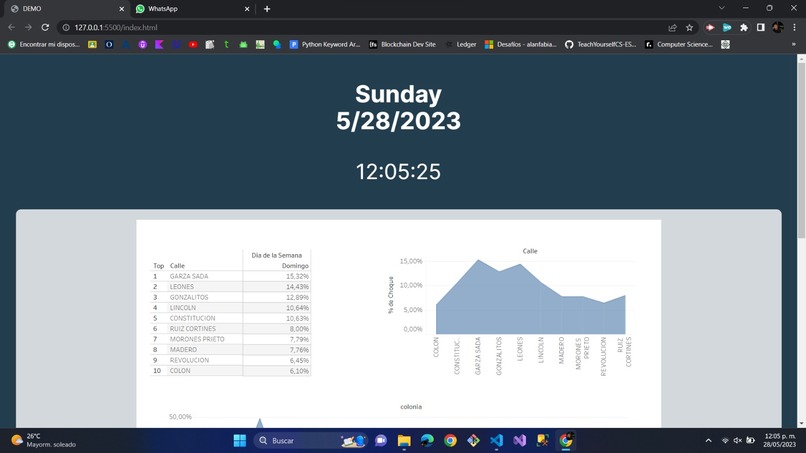Open the purple K bookmark icon
Image resolution: width=806 pixels, height=453 pixels.
click(159, 45)
